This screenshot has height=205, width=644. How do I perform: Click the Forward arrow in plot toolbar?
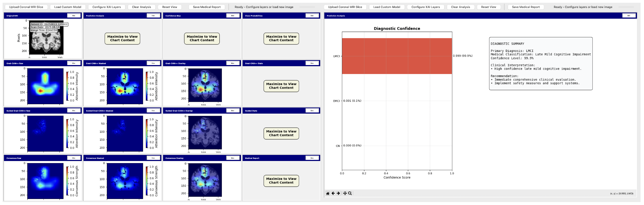point(338,193)
